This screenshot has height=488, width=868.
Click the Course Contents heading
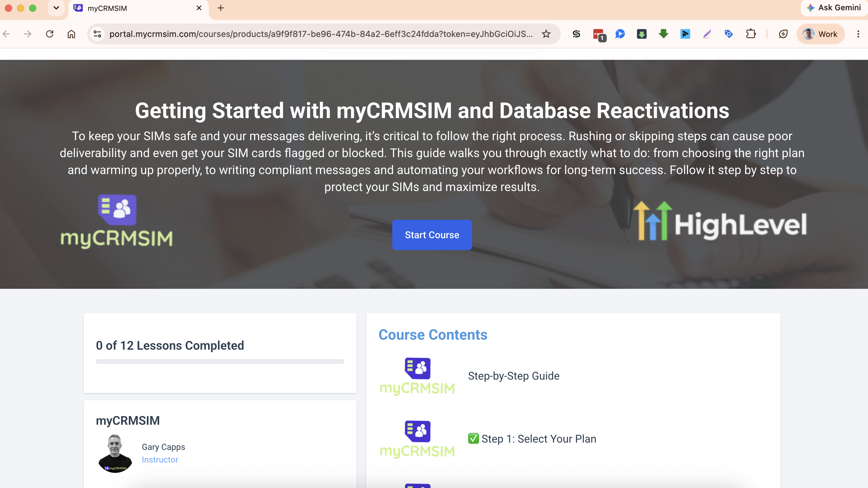(x=433, y=335)
